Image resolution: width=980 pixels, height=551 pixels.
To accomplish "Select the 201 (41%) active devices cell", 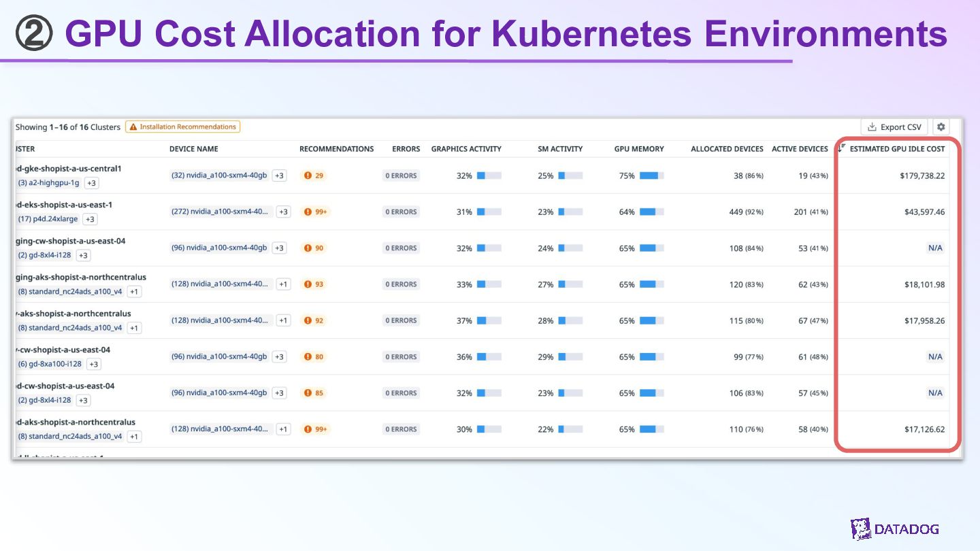I will pyautogui.click(x=811, y=212).
